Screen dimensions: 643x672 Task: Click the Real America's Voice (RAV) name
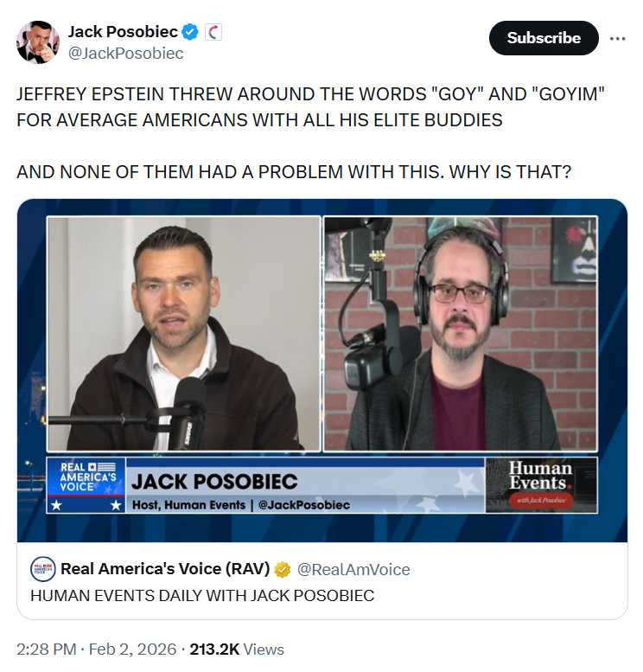point(165,569)
